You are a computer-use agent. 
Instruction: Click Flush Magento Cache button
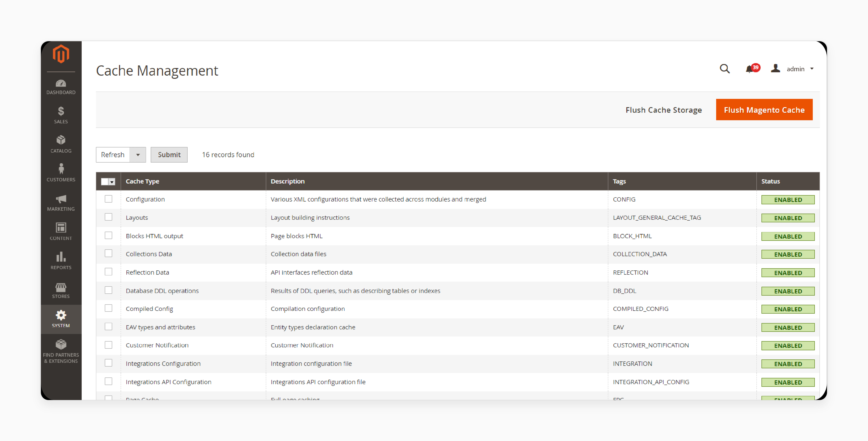[764, 110]
